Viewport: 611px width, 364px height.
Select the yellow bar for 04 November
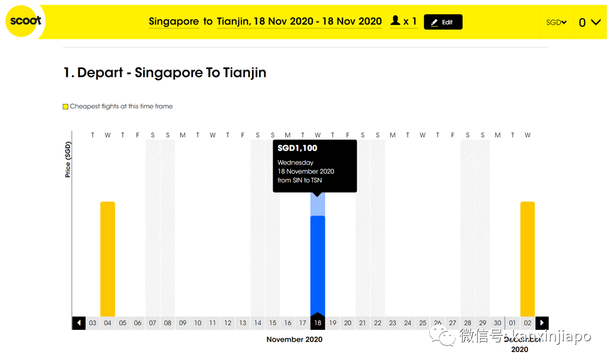point(107,259)
